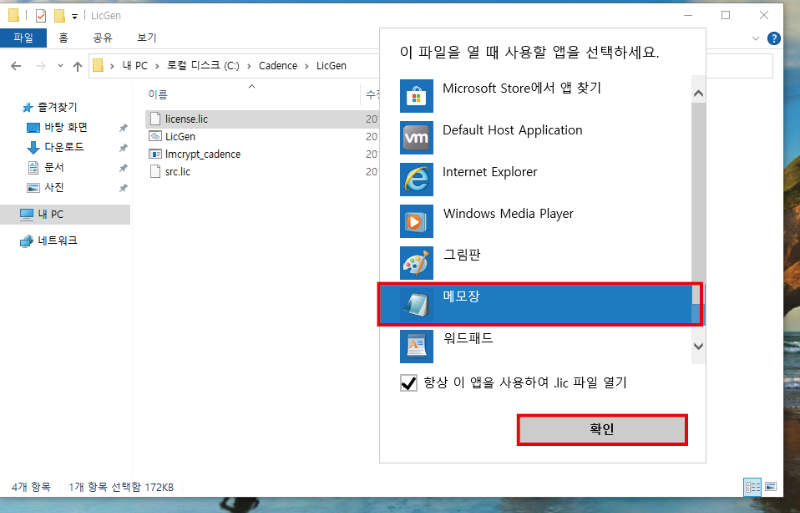This screenshot has height=513, width=800.
Task: Choose Microsoft Store app search icon
Action: [416, 96]
